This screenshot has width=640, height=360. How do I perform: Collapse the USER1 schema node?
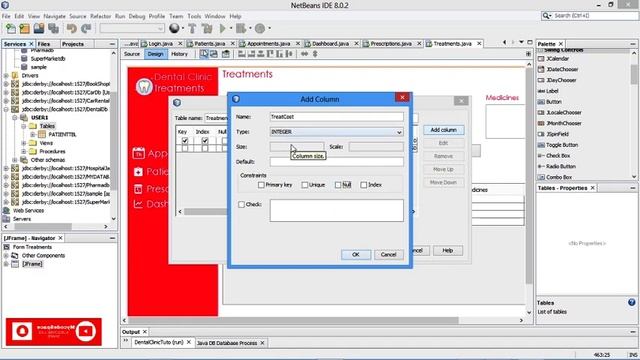coord(15,118)
